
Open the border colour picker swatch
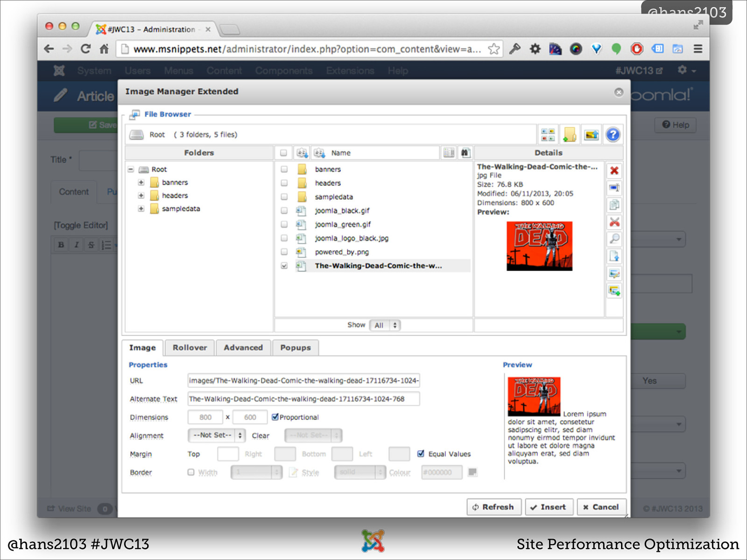472,472
